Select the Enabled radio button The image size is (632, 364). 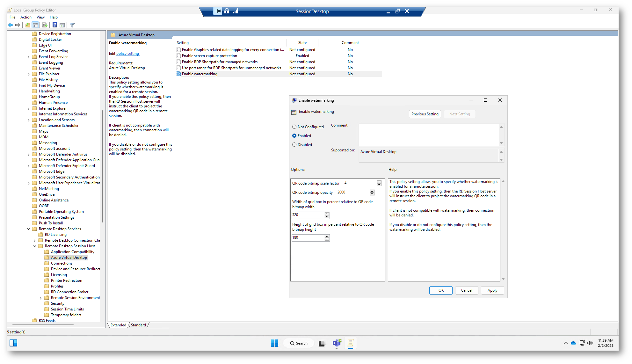click(294, 136)
